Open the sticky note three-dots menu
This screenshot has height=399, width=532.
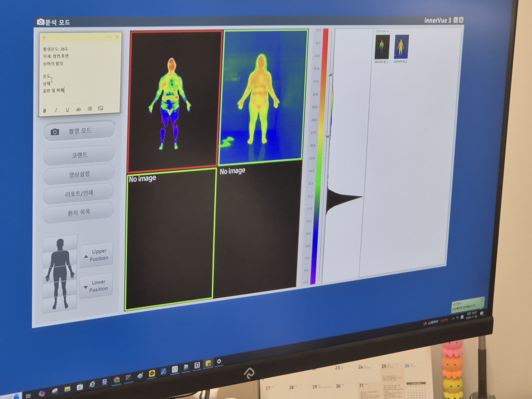tap(109, 37)
